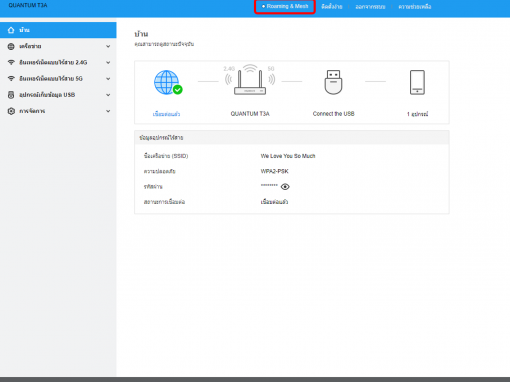The height and width of the screenshot is (382, 510).
Task: Click the 5G band label beside router
Action: pyautogui.click(x=271, y=69)
